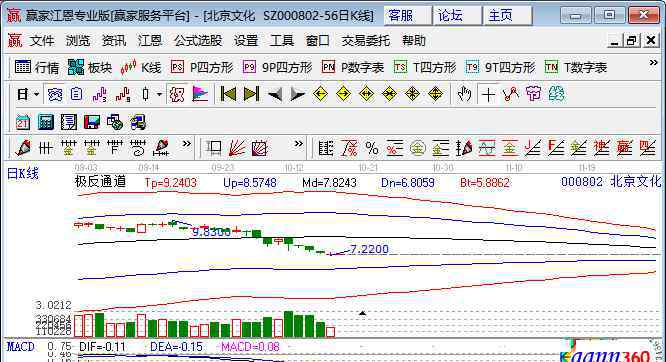Expand the top toolbar overflow chevron beside T数字表
The image size is (666, 362).
pos(653,63)
